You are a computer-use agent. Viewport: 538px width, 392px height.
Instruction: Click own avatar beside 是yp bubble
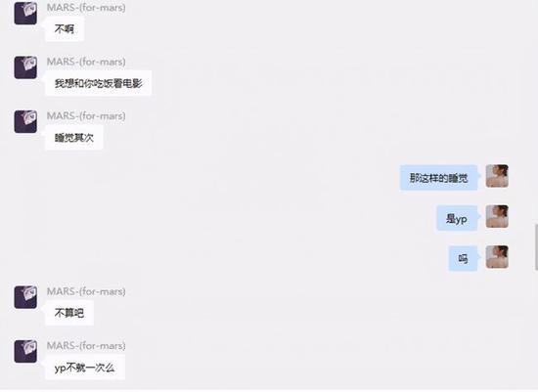497,216
